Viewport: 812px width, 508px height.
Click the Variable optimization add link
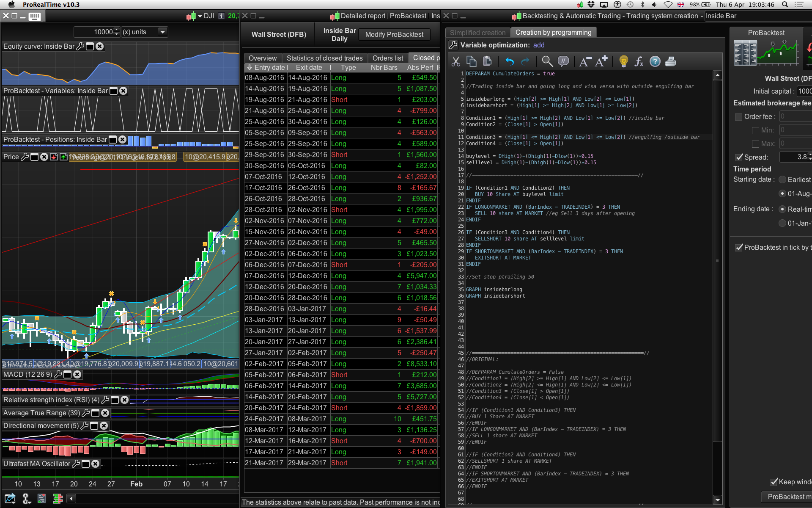(538, 45)
